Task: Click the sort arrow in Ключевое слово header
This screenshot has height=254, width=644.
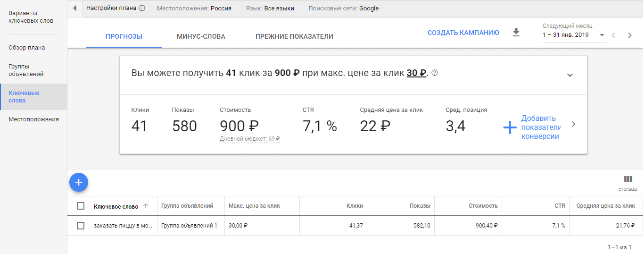Action: pyautogui.click(x=146, y=206)
